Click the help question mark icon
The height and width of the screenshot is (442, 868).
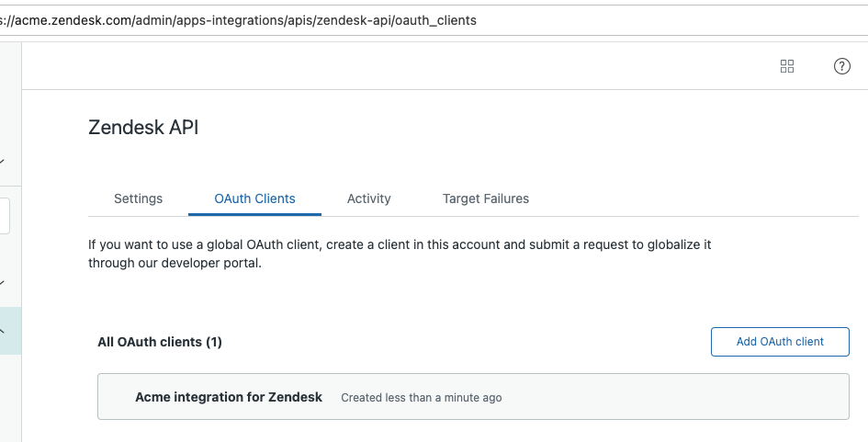pos(841,66)
